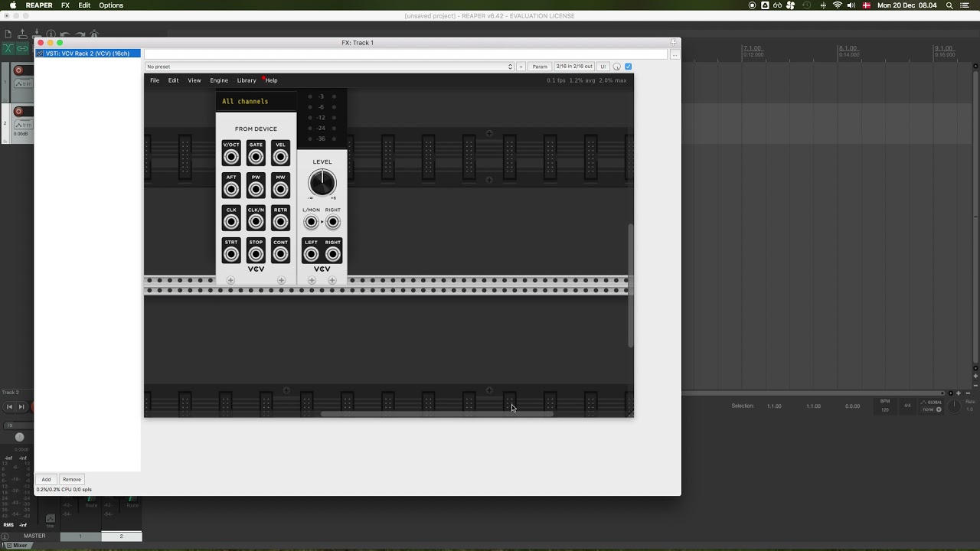The width and height of the screenshot is (980, 551).
Task: Click the PW output jack
Action: (256, 189)
